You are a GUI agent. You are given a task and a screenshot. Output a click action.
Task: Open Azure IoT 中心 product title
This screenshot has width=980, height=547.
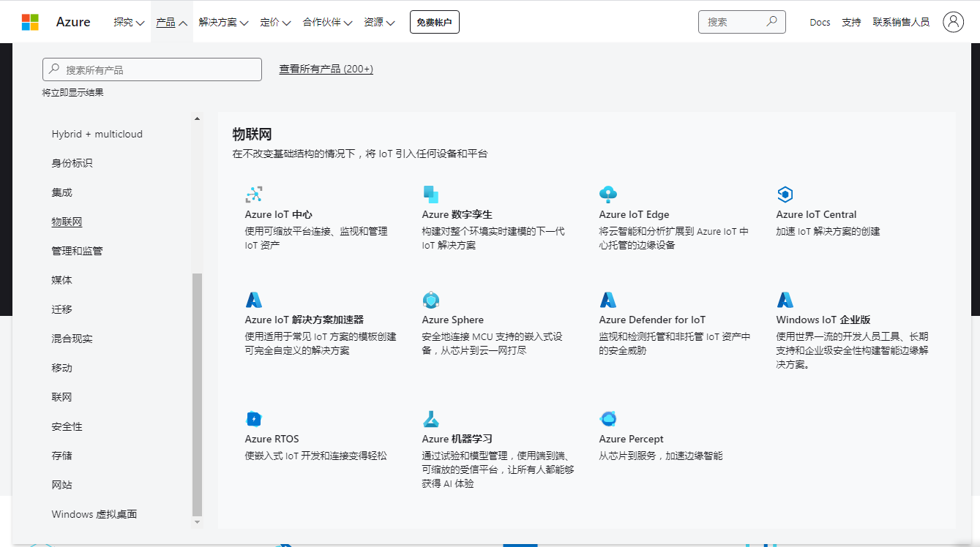click(x=278, y=214)
